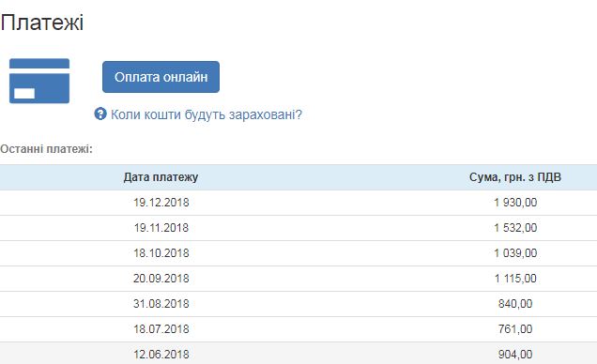Select the payment date 19.11.2018
The image size is (597, 364).
[x=161, y=228]
